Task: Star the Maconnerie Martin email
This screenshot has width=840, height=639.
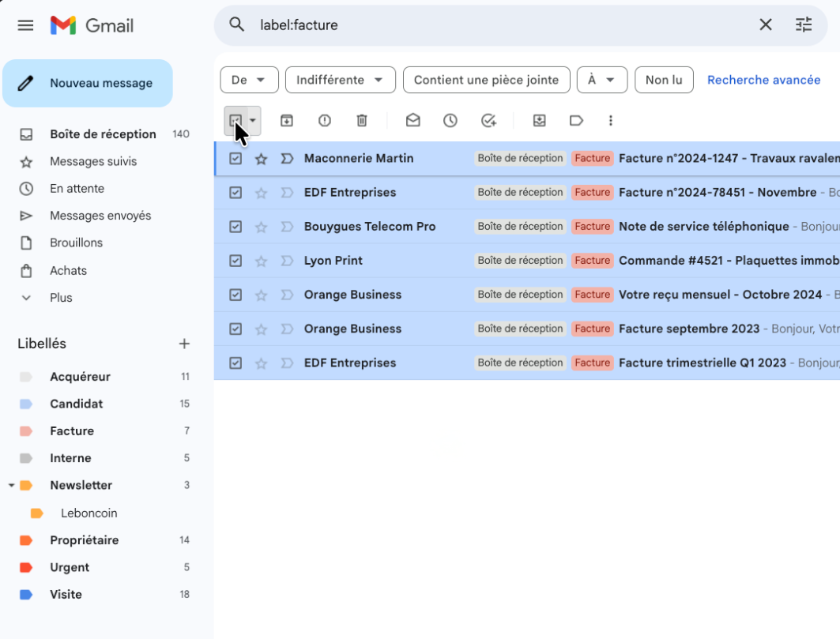Action: 261,159
